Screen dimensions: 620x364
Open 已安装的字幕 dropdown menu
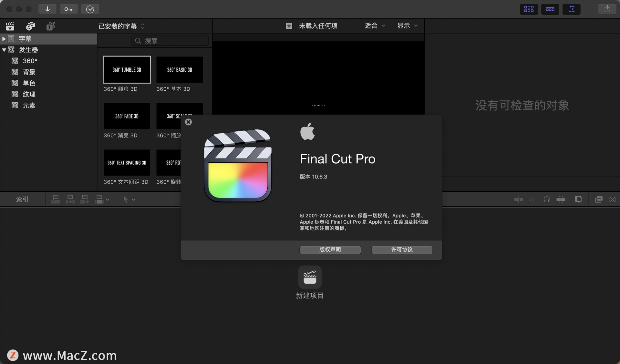(x=122, y=26)
